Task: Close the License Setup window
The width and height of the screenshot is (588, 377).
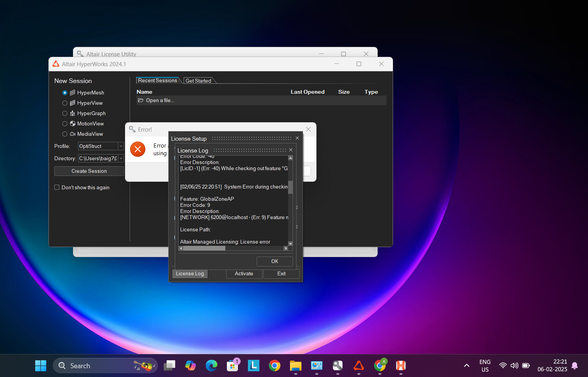Action: [297, 138]
